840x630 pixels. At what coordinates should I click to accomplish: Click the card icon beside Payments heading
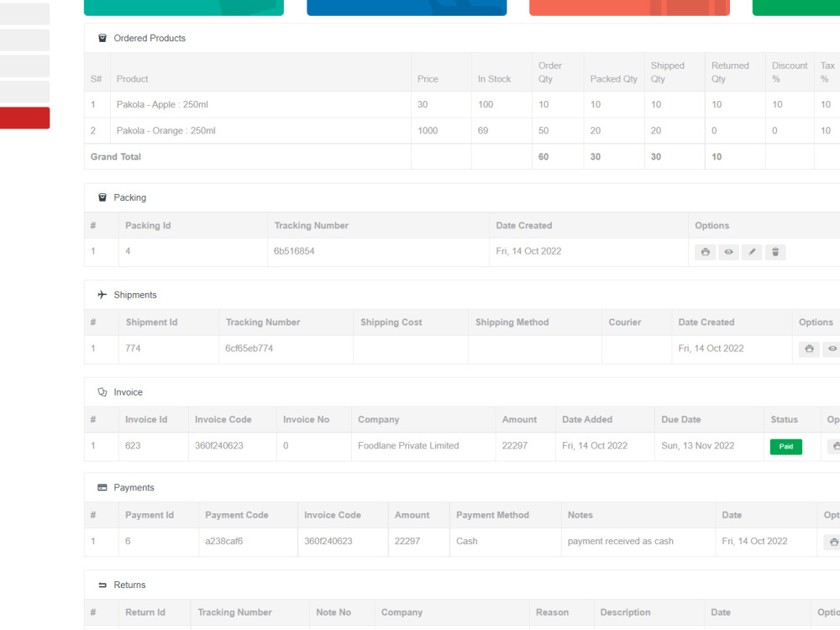point(102,487)
